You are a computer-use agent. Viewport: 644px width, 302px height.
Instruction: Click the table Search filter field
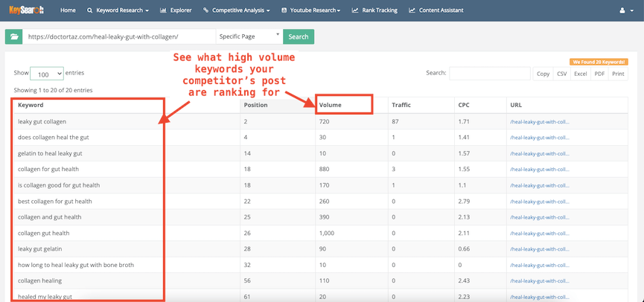[490, 74]
